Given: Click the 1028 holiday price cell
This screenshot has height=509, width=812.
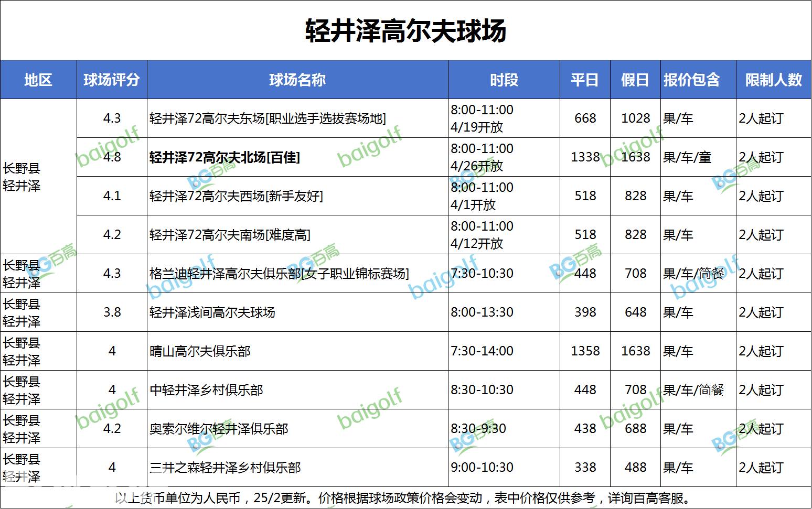Looking at the screenshot, I should pyautogui.click(x=635, y=118).
